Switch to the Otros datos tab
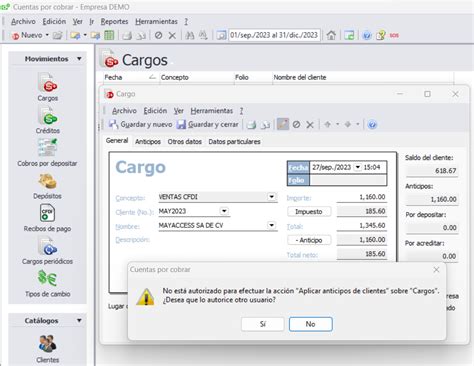Screen dimensions: 474x366 tap(185, 142)
